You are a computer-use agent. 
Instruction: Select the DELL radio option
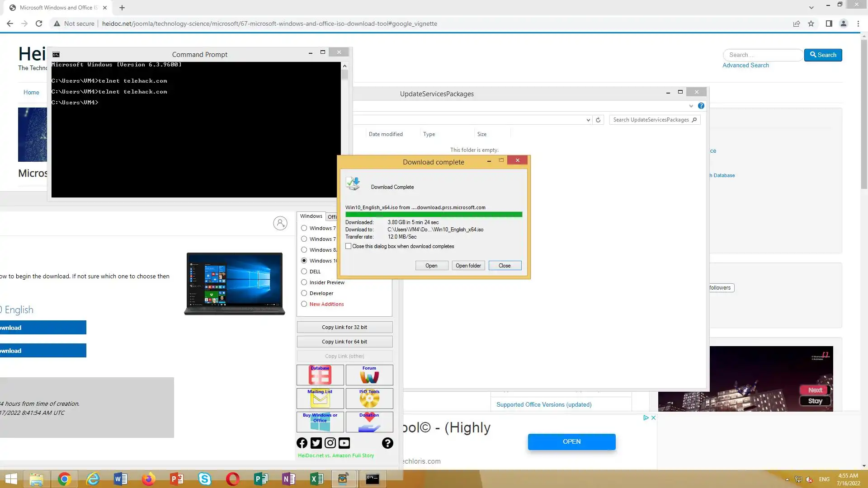tap(304, 272)
